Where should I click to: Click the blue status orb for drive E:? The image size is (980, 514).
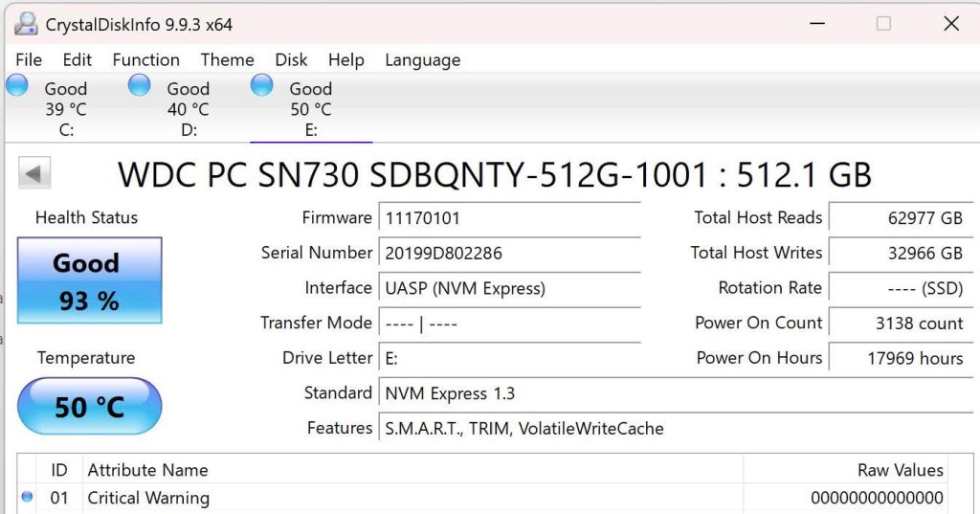click(262, 85)
